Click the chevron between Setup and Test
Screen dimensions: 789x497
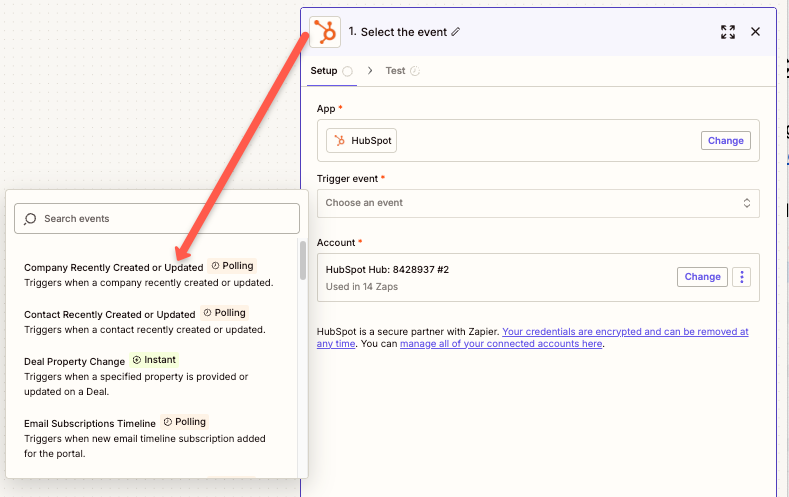tap(370, 71)
